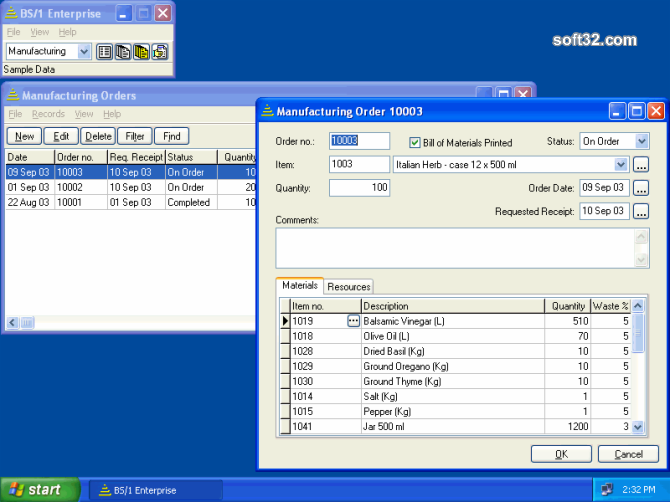This screenshot has width=670, height=502.
Task: Select the Ground Thyme (Kg) row
Action: 455,381
